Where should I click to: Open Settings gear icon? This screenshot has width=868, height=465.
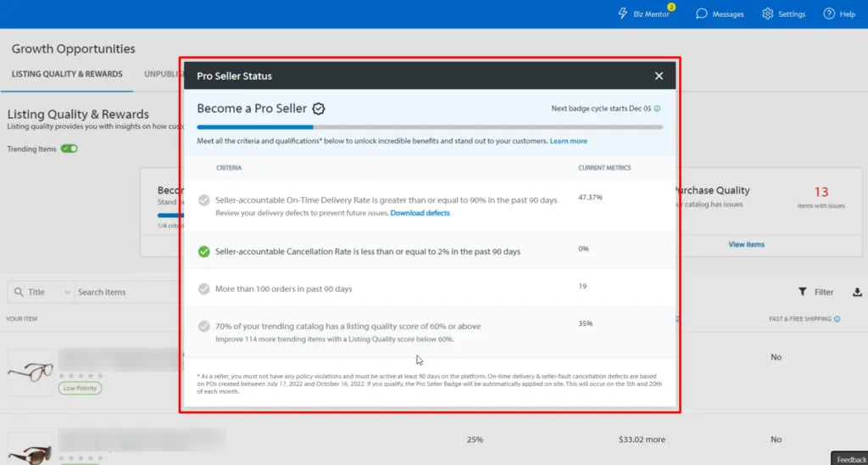(767, 14)
